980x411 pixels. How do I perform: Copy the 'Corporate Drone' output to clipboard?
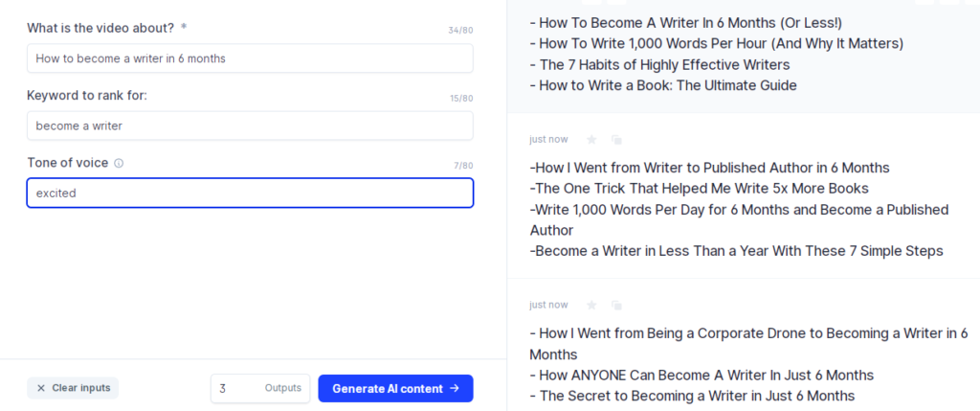coord(616,305)
